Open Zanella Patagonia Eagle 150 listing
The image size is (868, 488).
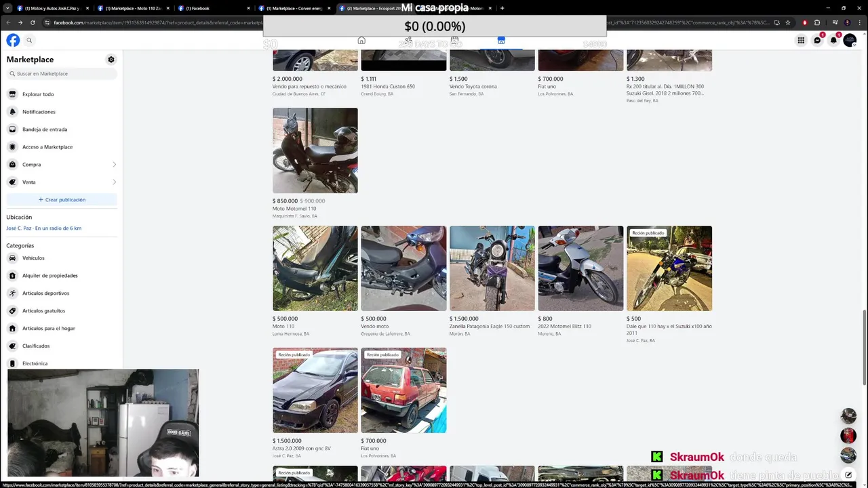[x=492, y=268]
